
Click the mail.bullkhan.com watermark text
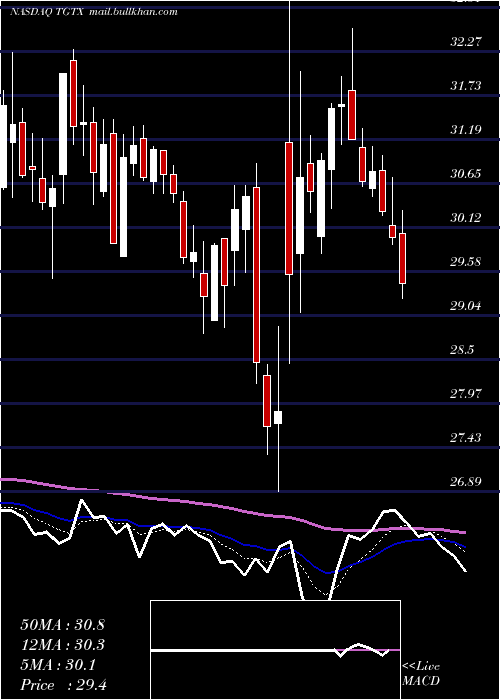[133, 12]
